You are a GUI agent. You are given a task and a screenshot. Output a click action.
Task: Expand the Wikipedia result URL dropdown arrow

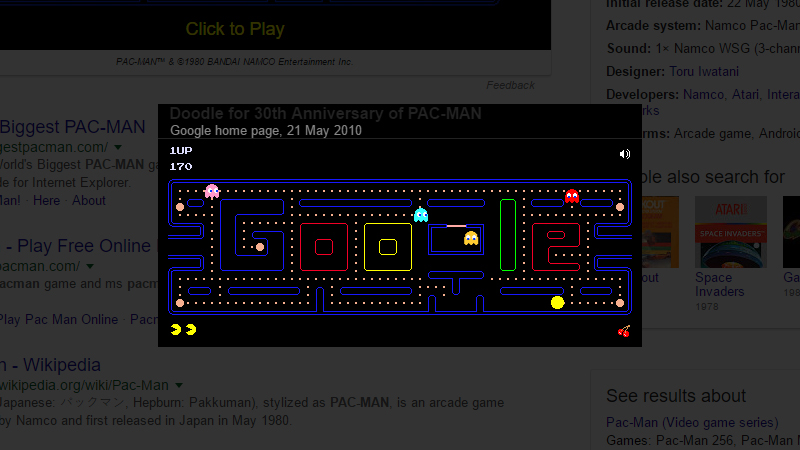point(179,385)
